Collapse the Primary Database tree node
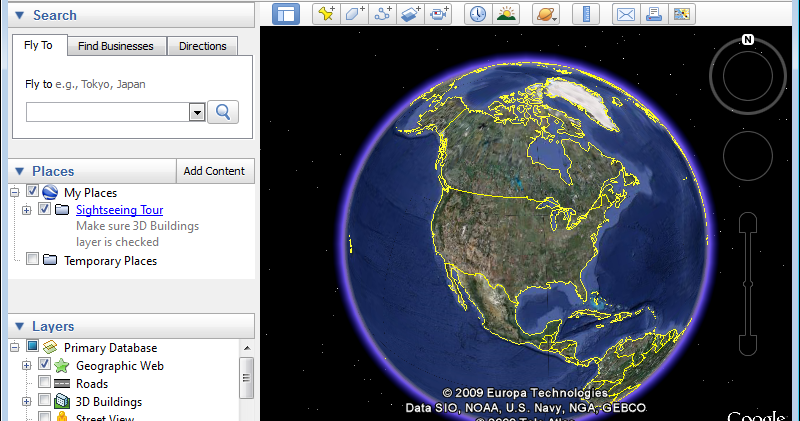 point(14,348)
